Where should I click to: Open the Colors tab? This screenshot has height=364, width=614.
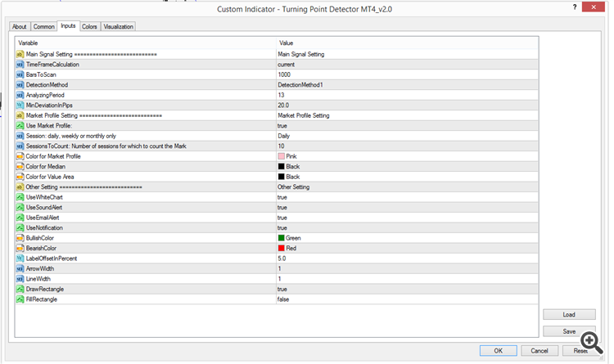click(89, 26)
